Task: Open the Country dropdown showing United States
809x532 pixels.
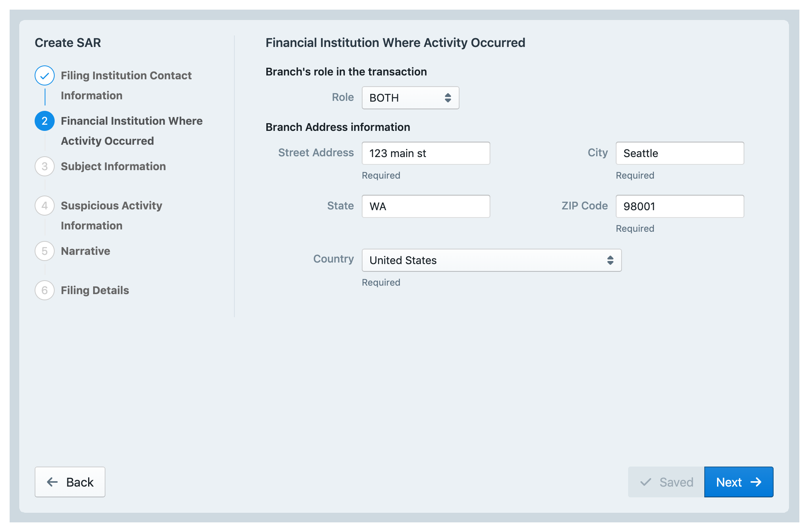Action: (x=491, y=260)
